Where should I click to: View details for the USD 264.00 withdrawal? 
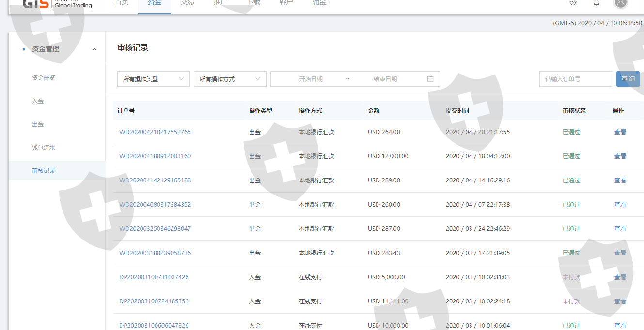coord(620,132)
